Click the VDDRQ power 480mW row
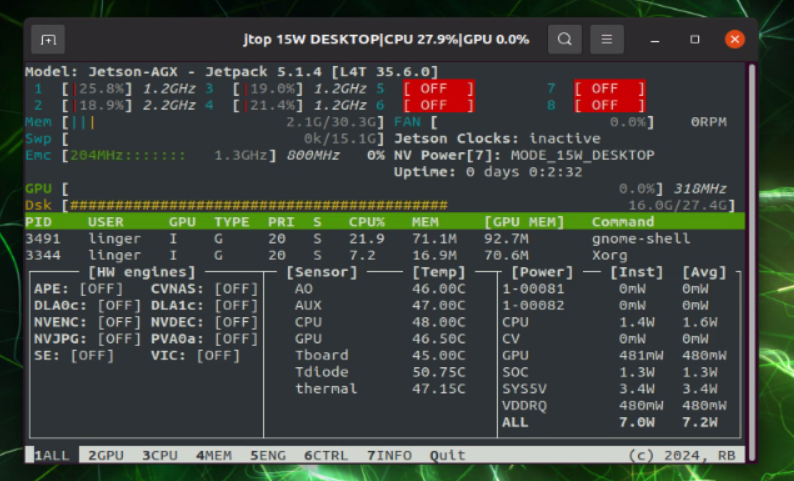 pos(614,406)
